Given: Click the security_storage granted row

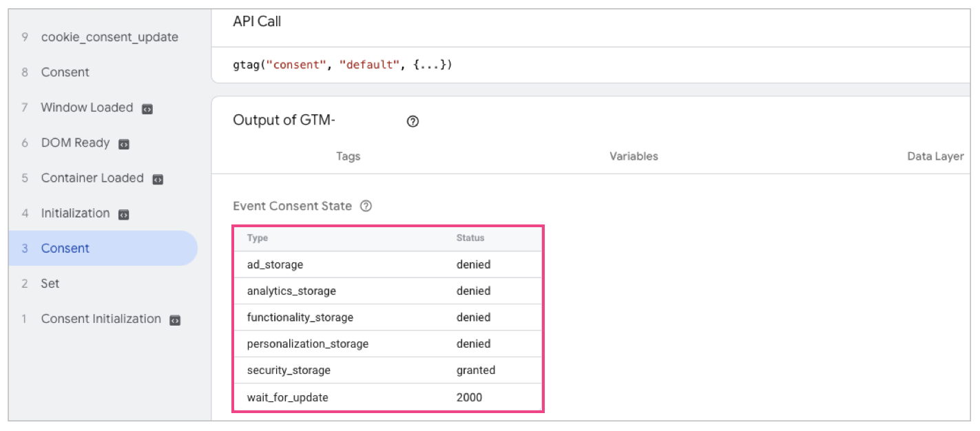Looking at the screenshot, I should click(x=388, y=370).
